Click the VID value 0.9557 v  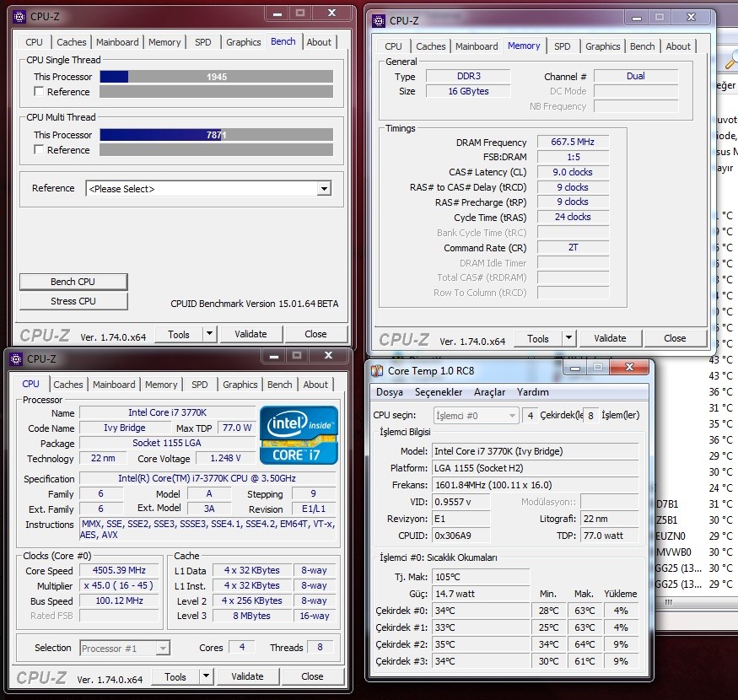click(x=461, y=502)
